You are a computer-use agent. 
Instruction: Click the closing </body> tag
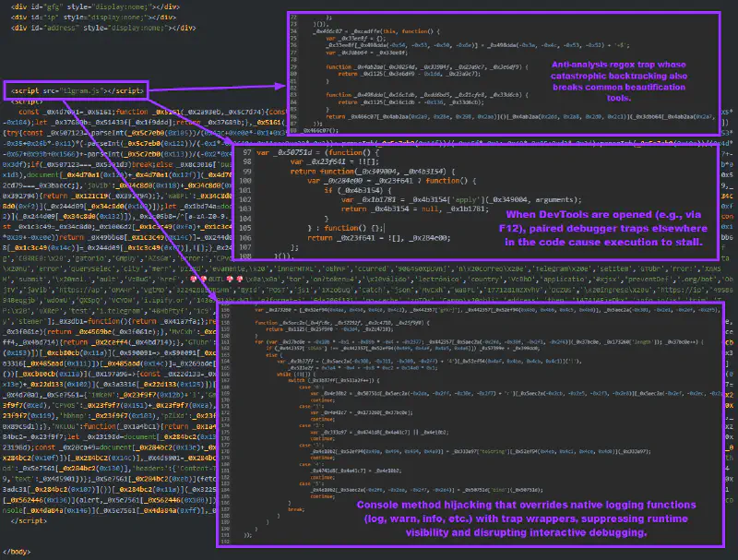tap(20, 552)
